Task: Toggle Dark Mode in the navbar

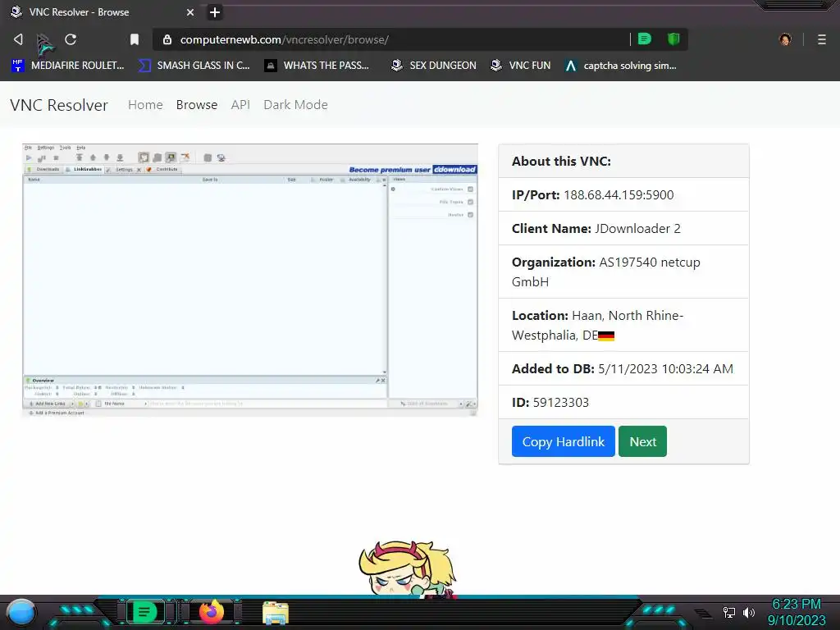Action: [x=295, y=105]
